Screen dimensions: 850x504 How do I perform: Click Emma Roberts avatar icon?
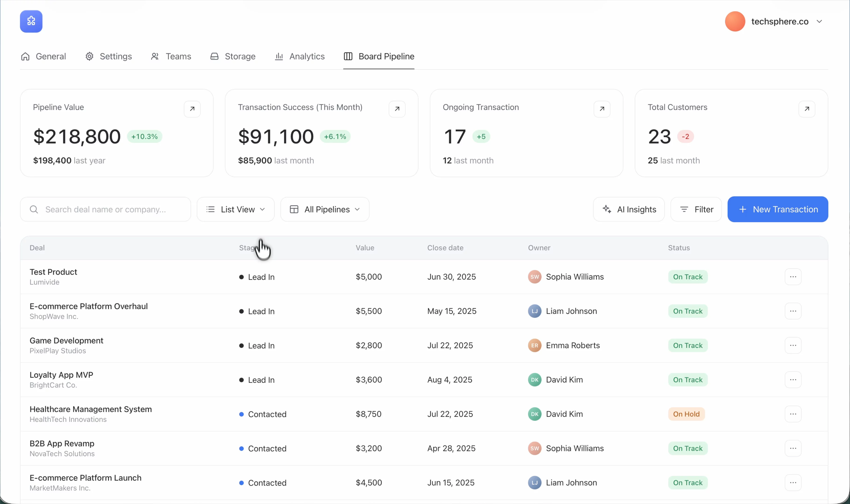535,345
